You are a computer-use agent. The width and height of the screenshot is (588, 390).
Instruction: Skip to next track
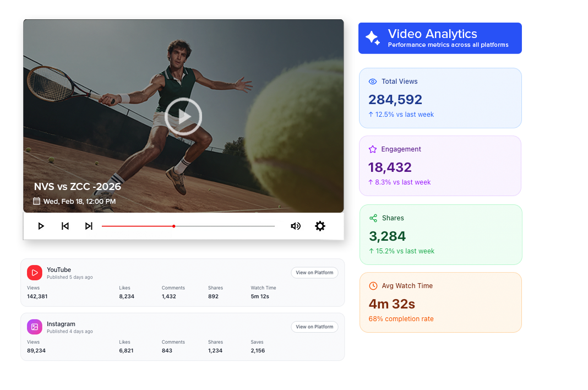pyautogui.click(x=89, y=226)
